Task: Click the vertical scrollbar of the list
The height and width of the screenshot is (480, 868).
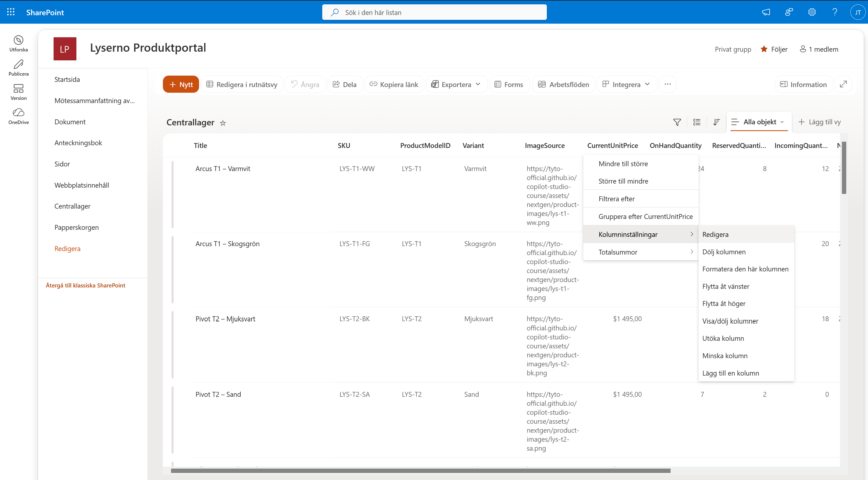Action: (x=844, y=168)
